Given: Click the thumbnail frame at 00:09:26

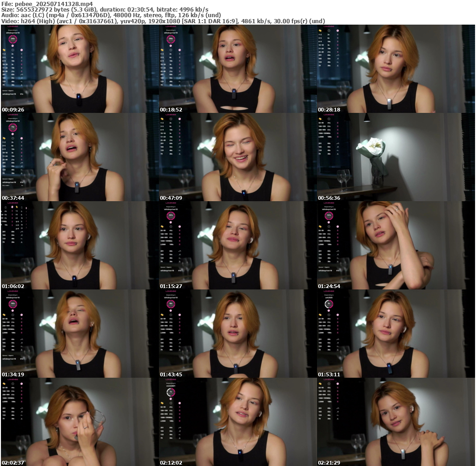Looking at the screenshot, I should (79, 69).
